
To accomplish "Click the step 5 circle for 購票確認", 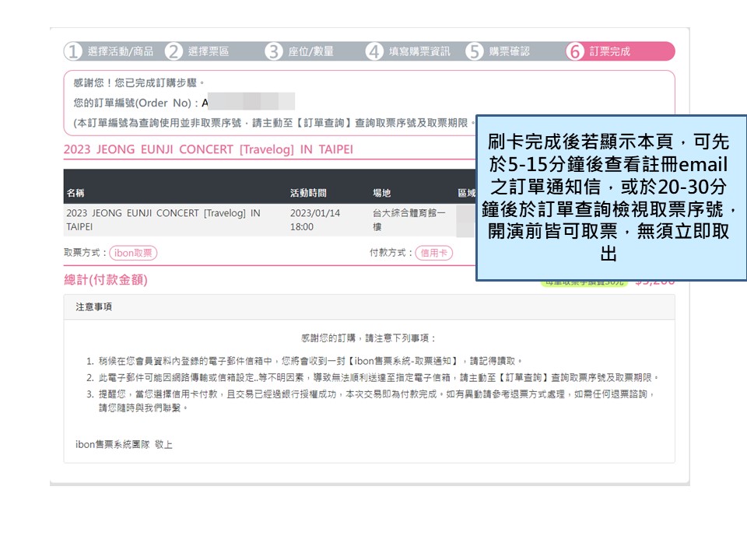I will click(475, 52).
